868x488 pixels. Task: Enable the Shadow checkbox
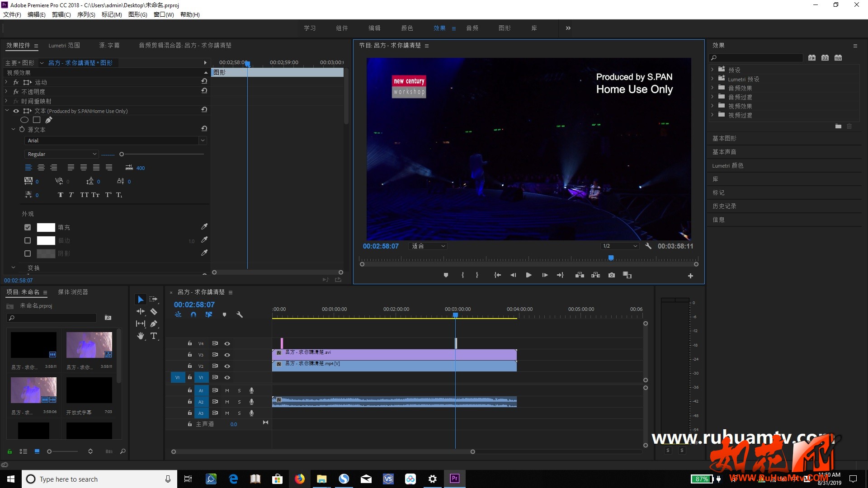pyautogui.click(x=28, y=253)
